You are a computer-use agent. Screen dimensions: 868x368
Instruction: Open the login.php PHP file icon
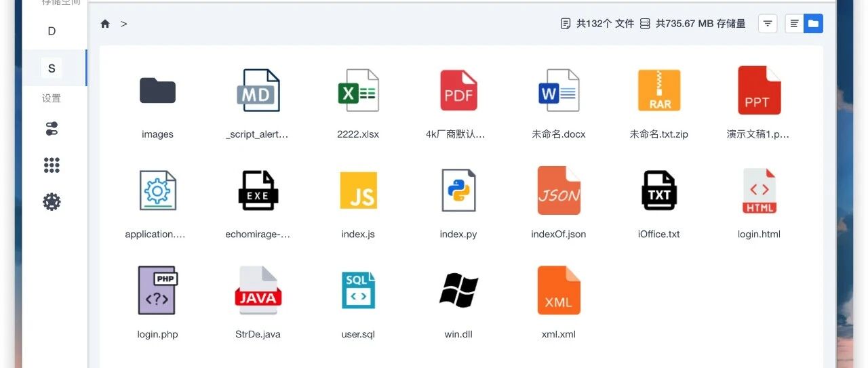[x=157, y=290]
